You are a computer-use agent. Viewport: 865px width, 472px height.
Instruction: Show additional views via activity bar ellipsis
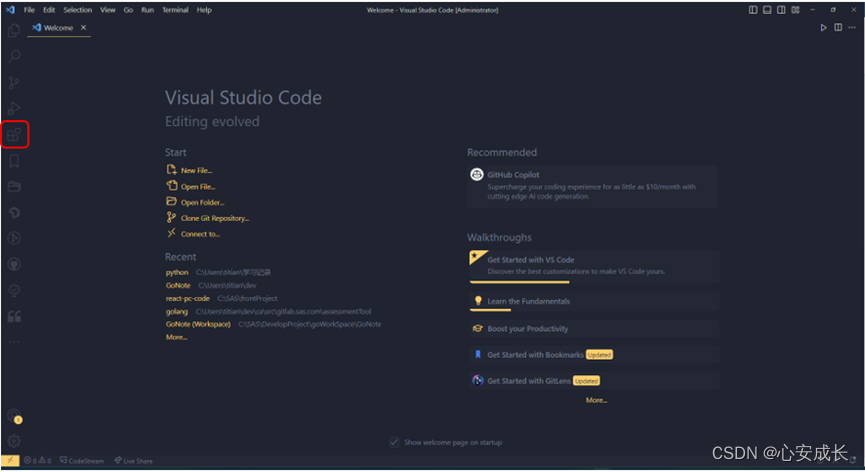[x=14, y=342]
